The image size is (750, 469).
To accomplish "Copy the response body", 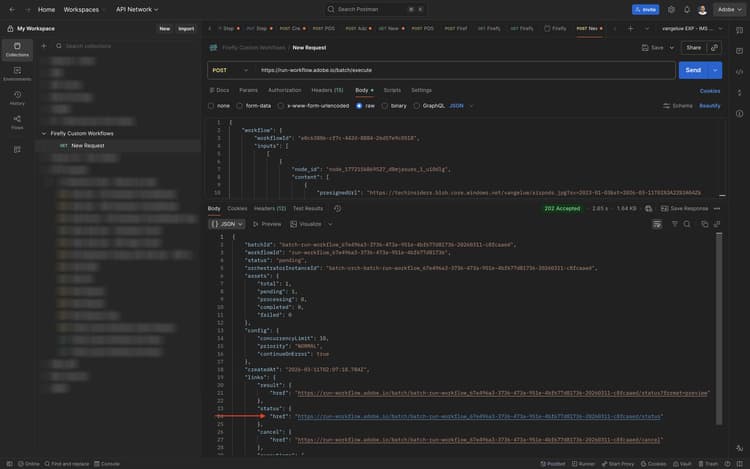I will click(705, 224).
